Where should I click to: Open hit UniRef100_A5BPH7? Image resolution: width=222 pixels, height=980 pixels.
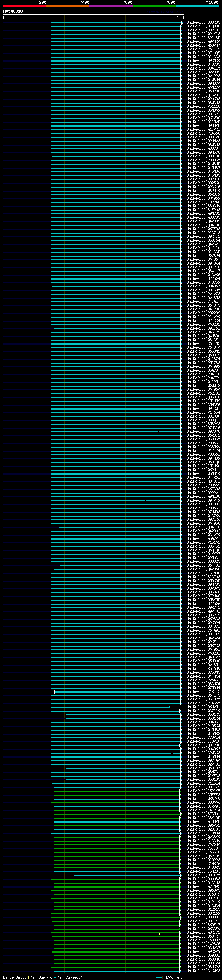[x=203, y=45]
